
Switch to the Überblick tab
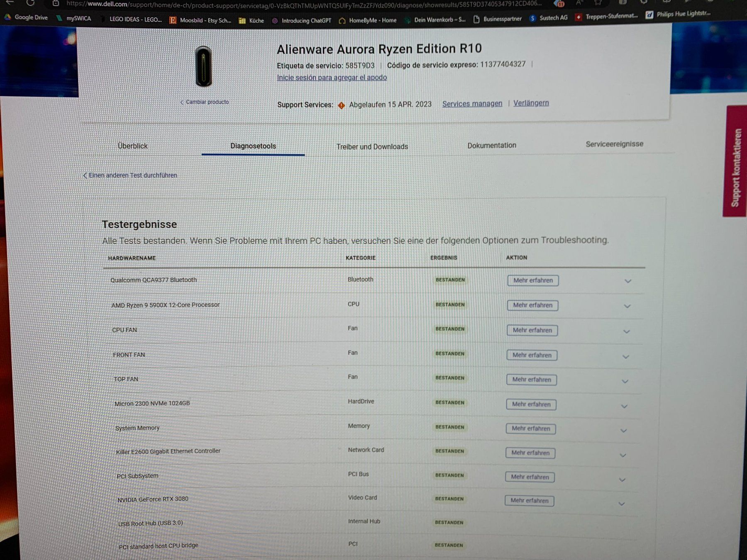132,146
